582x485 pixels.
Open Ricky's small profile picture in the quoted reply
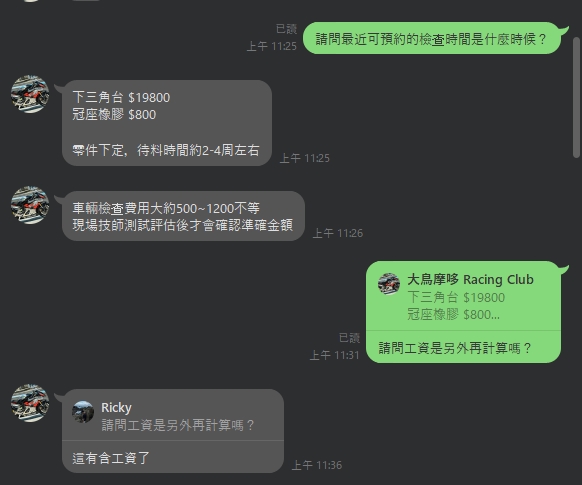83,412
